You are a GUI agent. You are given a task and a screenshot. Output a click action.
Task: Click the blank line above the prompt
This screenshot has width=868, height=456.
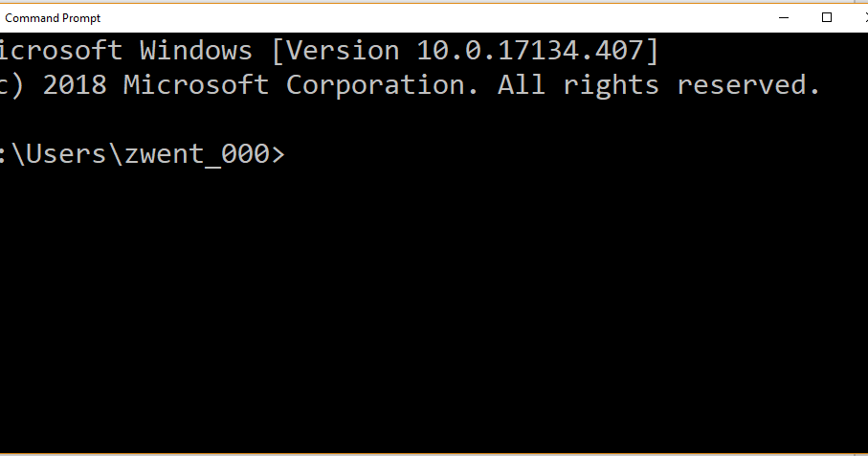pyautogui.click(x=434, y=119)
